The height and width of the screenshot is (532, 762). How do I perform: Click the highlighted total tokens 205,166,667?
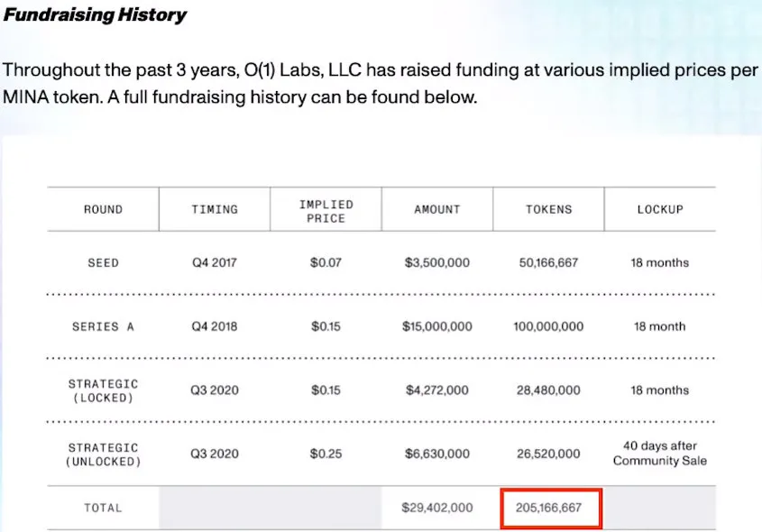click(x=548, y=508)
